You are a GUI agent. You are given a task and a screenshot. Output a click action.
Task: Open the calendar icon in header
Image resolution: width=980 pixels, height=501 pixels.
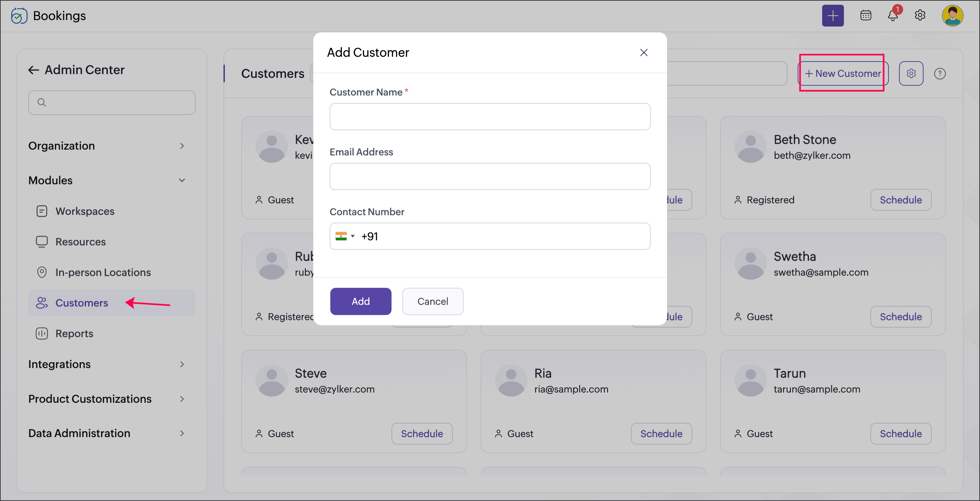click(x=865, y=16)
